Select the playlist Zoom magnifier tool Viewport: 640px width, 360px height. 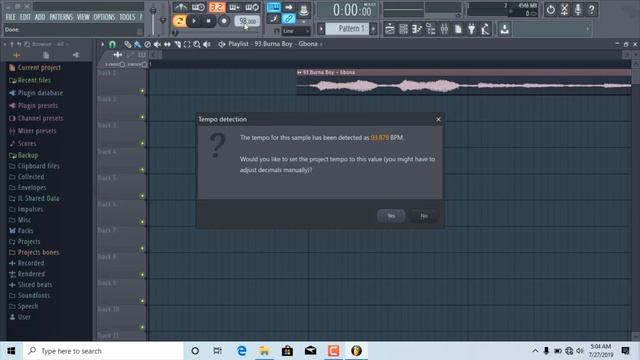197,44
